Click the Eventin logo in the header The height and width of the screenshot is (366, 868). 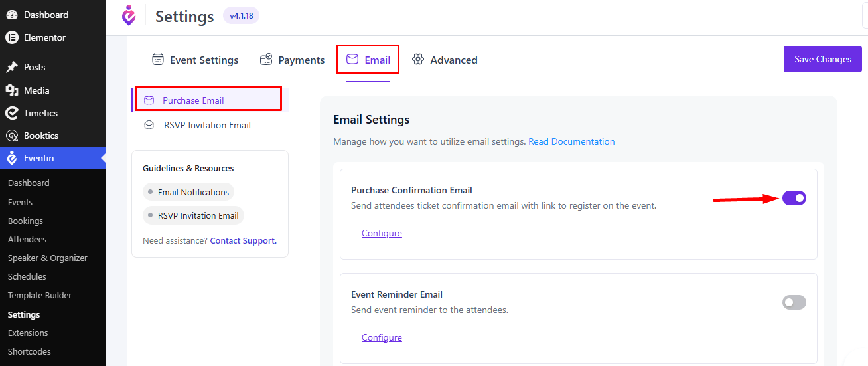click(x=129, y=16)
